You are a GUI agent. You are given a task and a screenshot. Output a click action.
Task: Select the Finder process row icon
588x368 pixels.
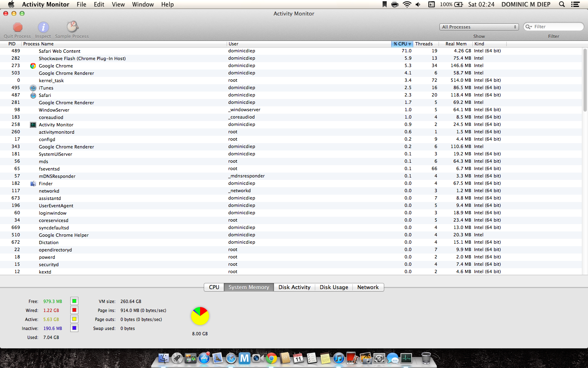(33, 184)
